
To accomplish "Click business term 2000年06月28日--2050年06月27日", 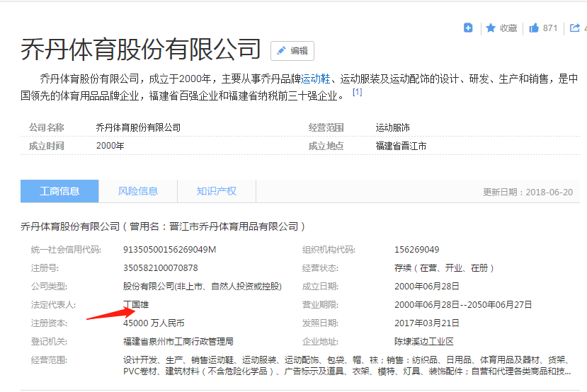I will (x=463, y=305).
